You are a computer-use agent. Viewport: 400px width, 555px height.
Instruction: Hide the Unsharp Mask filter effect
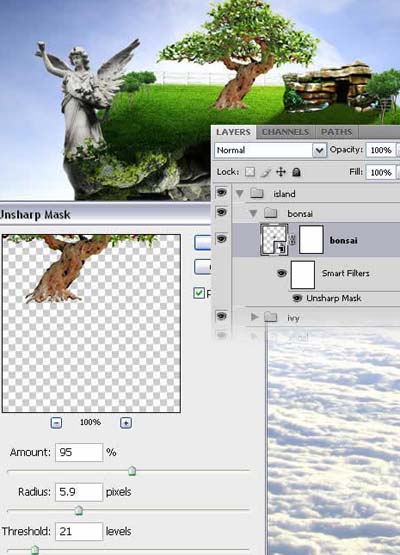297,298
